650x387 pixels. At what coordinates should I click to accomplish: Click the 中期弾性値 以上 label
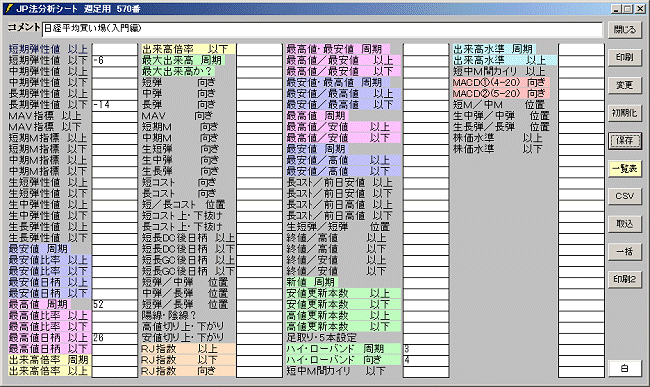[x=48, y=72]
